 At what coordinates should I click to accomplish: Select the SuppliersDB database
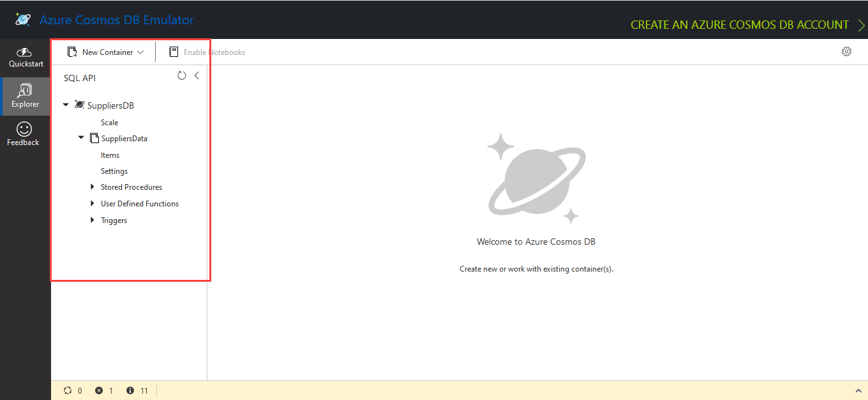coord(110,105)
